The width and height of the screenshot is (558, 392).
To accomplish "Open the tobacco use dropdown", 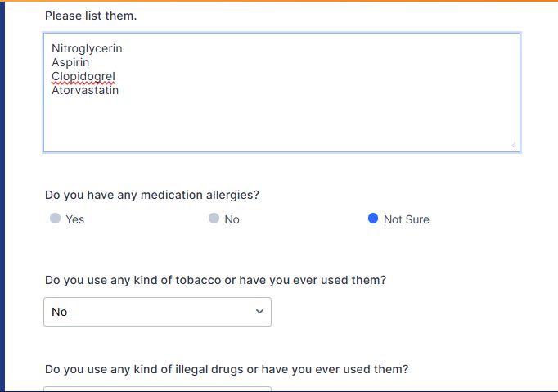I will click(x=157, y=312).
